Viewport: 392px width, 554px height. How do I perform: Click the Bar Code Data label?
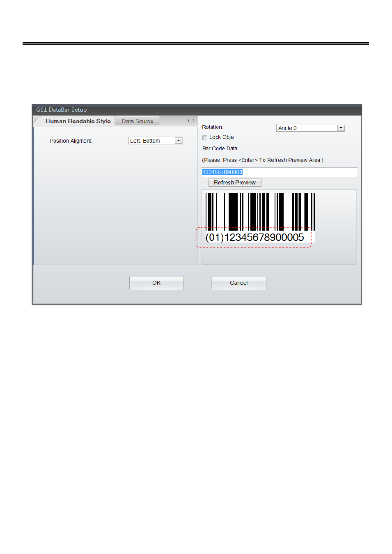pyautogui.click(x=220, y=149)
